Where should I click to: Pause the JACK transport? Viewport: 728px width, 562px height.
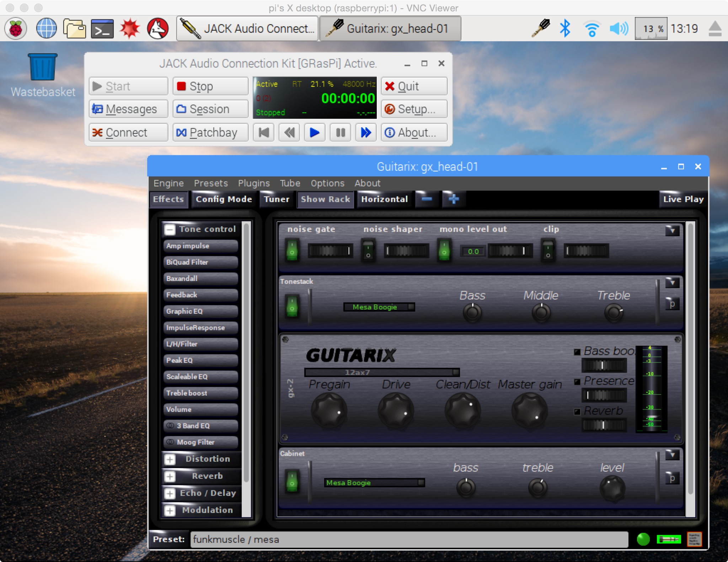click(340, 133)
